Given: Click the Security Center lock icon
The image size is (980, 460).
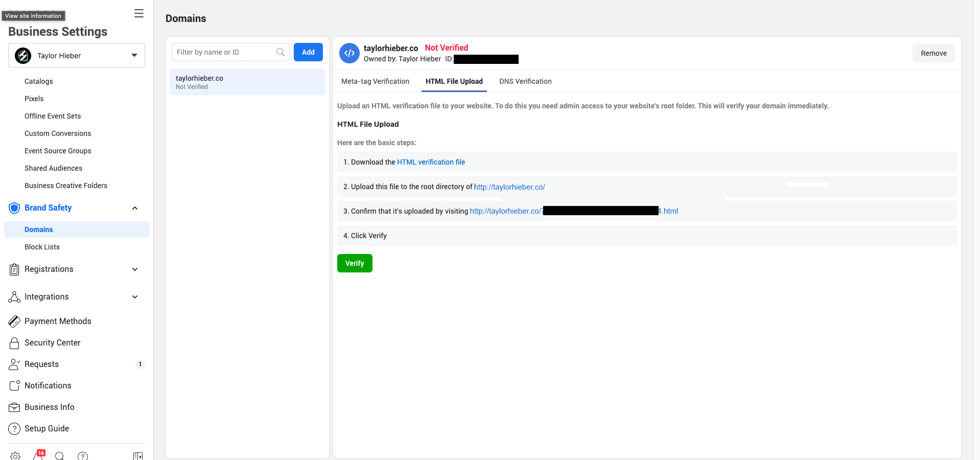Looking at the screenshot, I should pos(14,343).
